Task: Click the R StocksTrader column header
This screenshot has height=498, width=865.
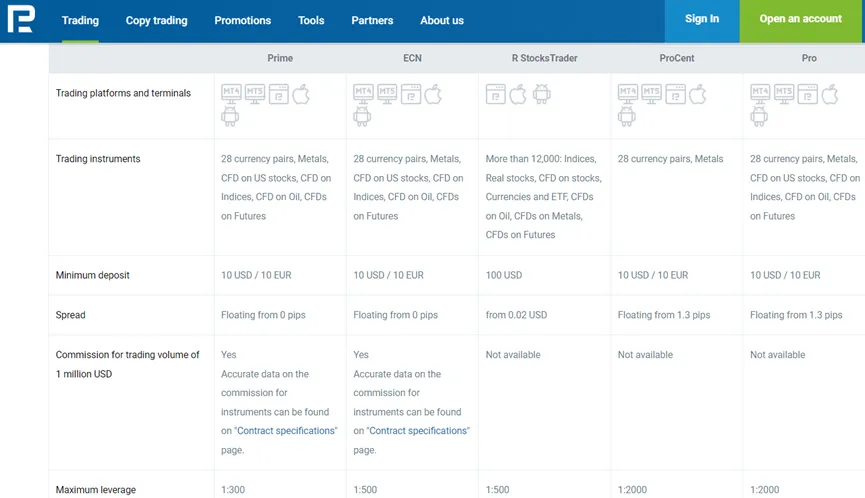Action: [x=544, y=58]
